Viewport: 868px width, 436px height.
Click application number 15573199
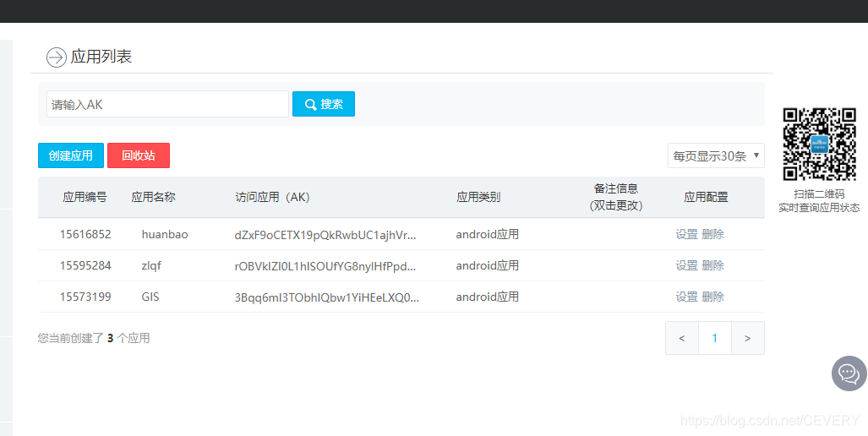[x=85, y=297]
